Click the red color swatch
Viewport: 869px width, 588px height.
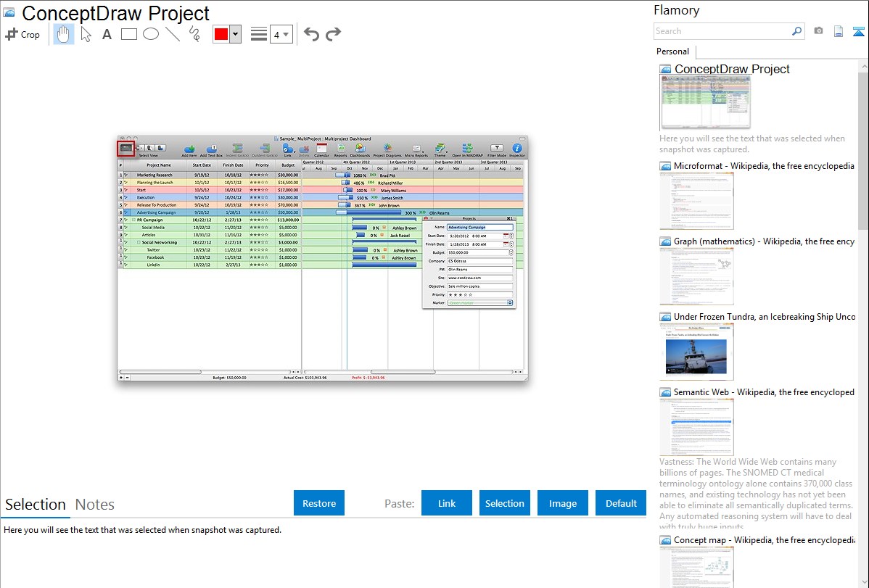pos(221,34)
